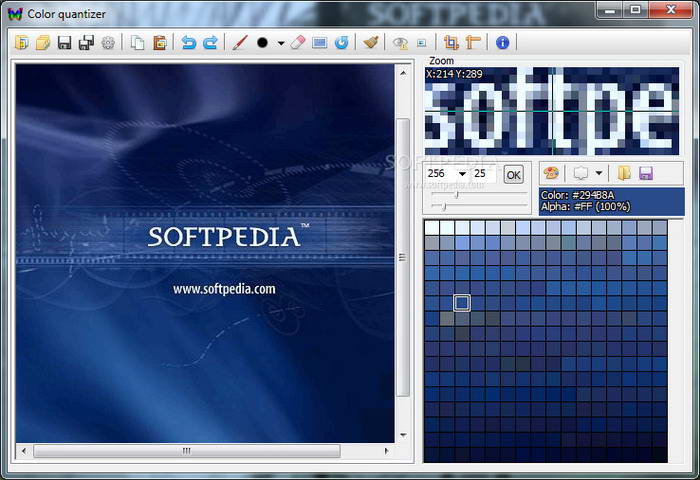Click the Copy image icon
Image resolution: width=700 pixels, height=480 pixels.
(138, 43)
